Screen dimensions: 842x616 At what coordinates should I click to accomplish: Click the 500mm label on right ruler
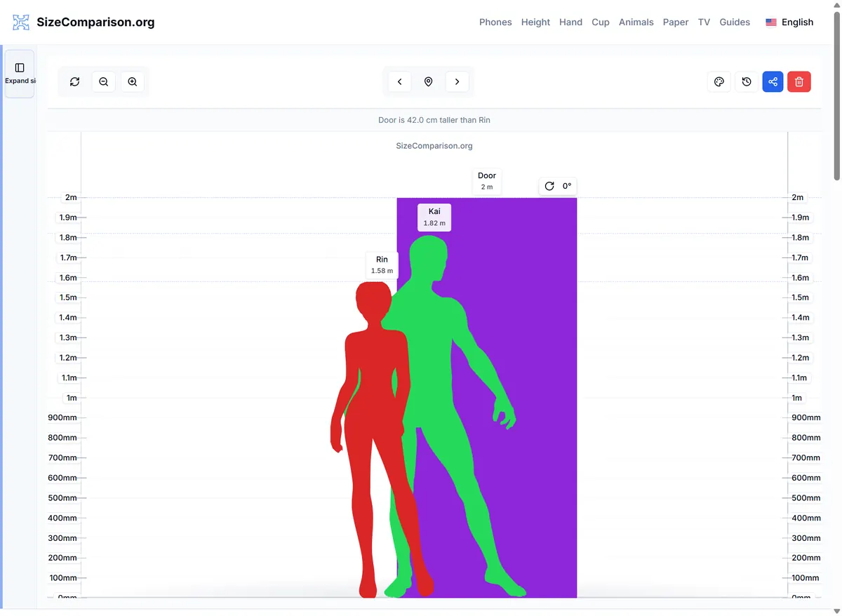pyautogui.click(x=806, y=498)
